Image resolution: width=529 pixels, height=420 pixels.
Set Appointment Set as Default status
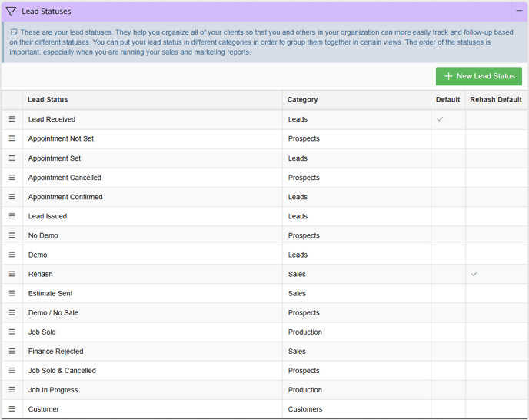pos(447,158)
